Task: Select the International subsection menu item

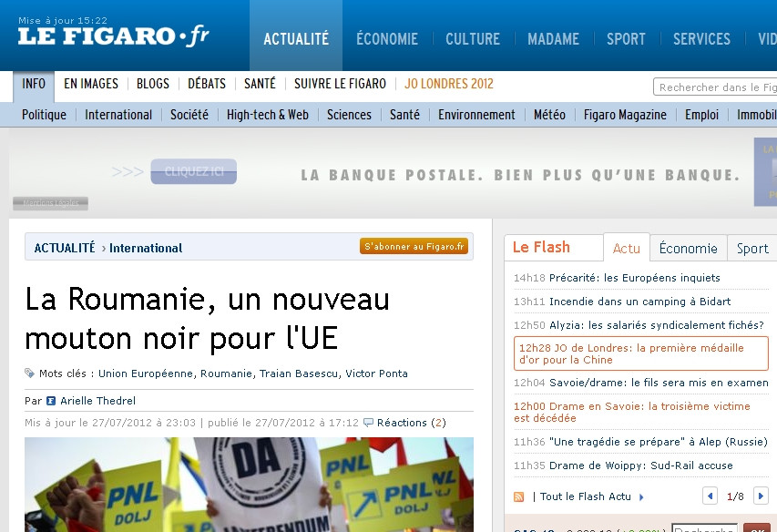Action: [118, 115]
